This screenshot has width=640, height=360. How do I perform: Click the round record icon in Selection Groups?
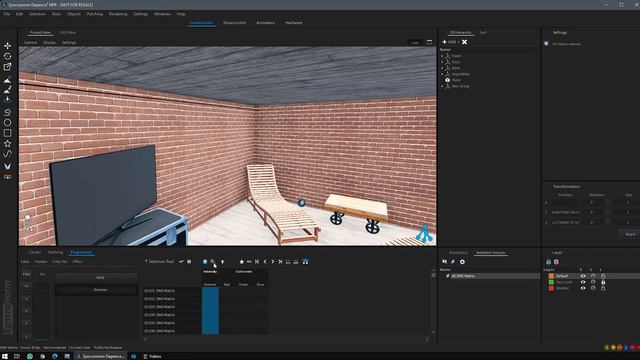coord(462,262)
